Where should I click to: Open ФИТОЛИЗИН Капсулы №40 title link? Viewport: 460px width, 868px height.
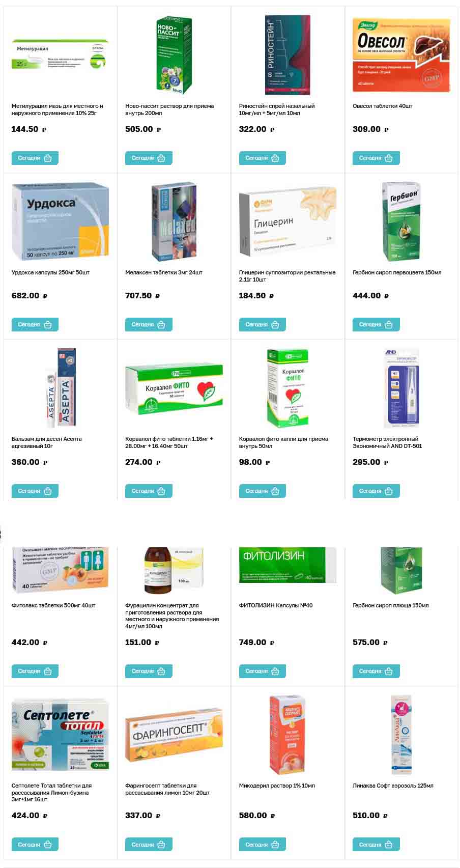pyautogui.click(x=276, y=605)
